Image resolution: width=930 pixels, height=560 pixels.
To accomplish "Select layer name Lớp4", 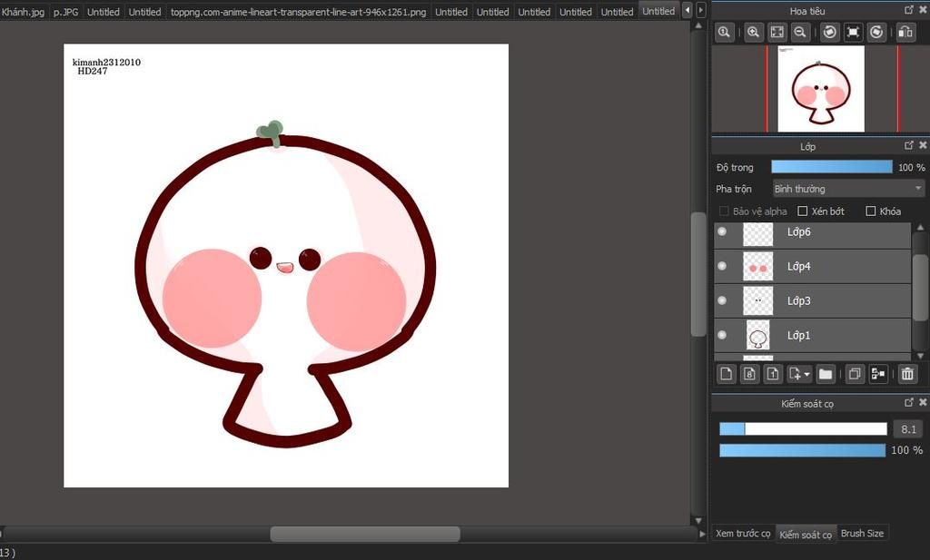I will click(799, 266).
